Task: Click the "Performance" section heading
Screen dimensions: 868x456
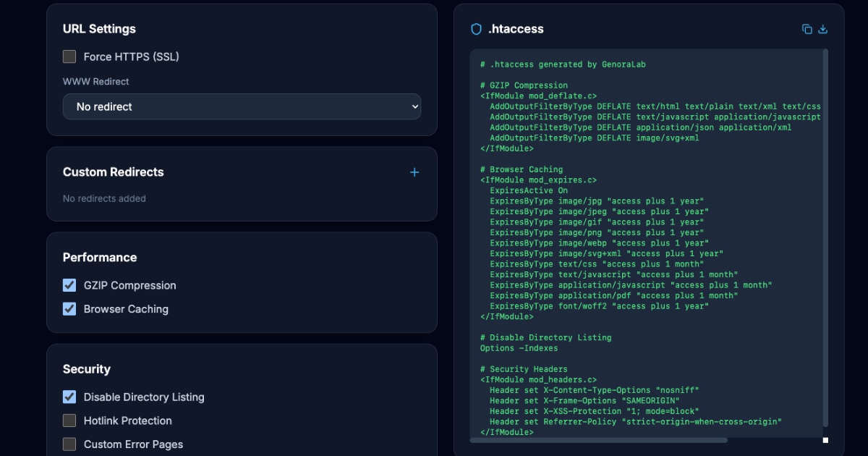Action: (100, 258)
